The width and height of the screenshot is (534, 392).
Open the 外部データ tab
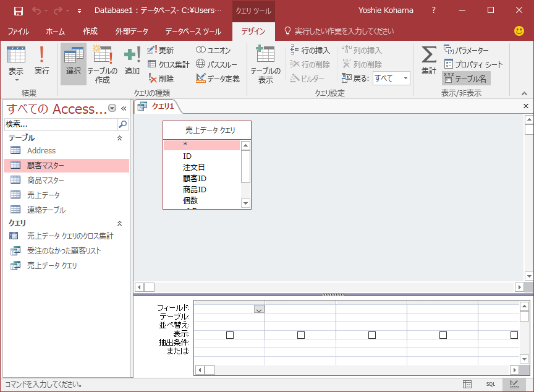coord(132,32)
